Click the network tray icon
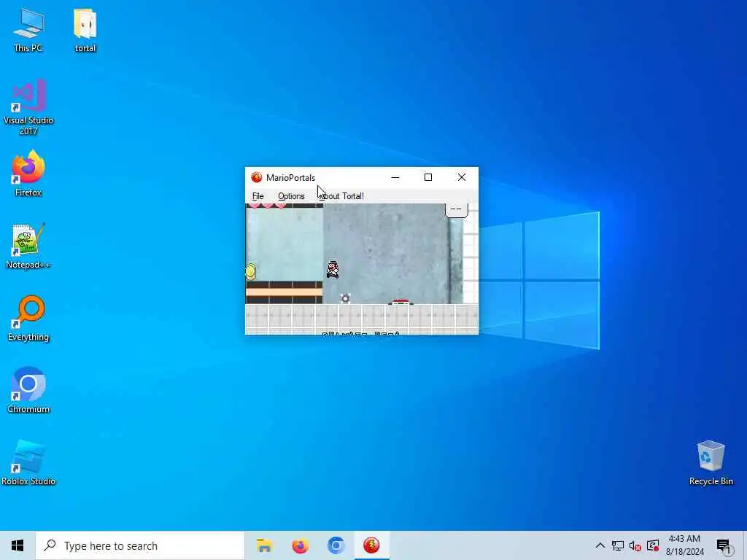The height and width of the screenshot is (560, 747). click(x=618, y=545)
